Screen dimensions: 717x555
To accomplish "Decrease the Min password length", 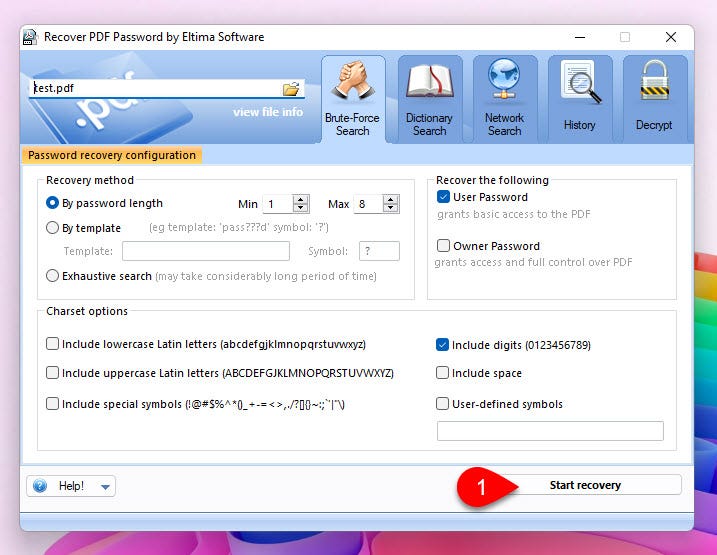I will [x=301, y=208].
